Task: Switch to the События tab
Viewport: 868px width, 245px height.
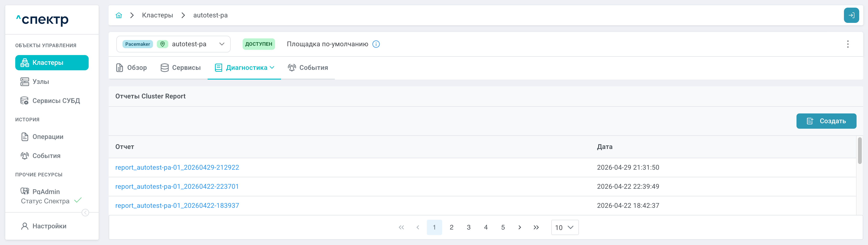Action: (x=308, y=68)
